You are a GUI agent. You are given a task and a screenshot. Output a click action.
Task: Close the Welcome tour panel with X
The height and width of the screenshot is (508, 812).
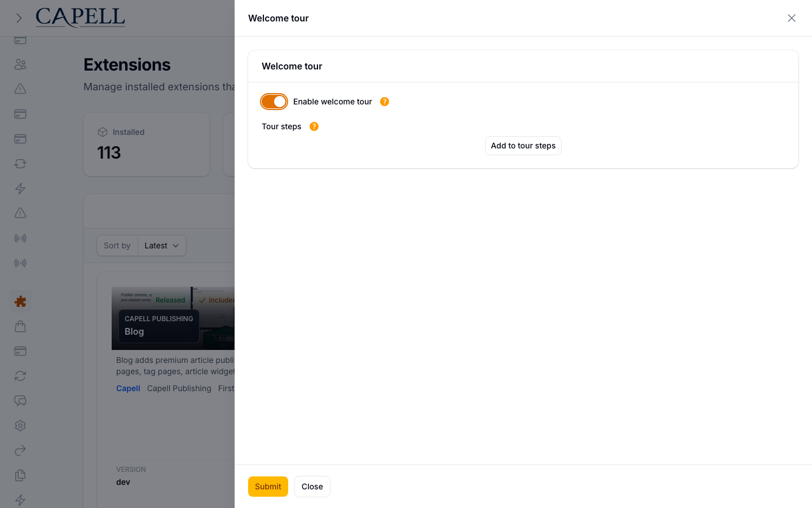point(792,18)
